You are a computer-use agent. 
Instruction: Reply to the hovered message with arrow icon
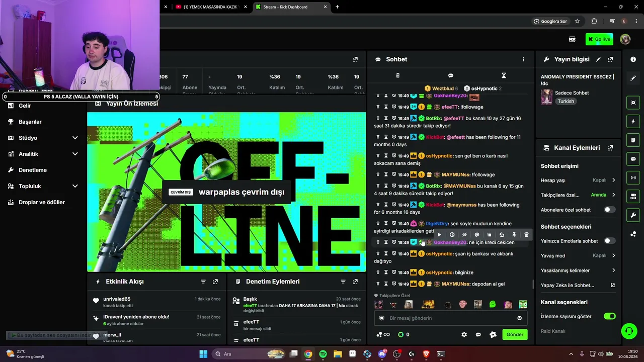(x=502, y=235)
